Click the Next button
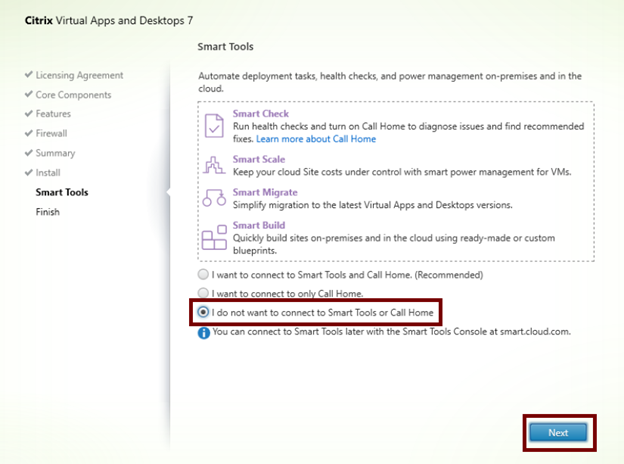The image size is (624, 464). (x=558, y=433)
